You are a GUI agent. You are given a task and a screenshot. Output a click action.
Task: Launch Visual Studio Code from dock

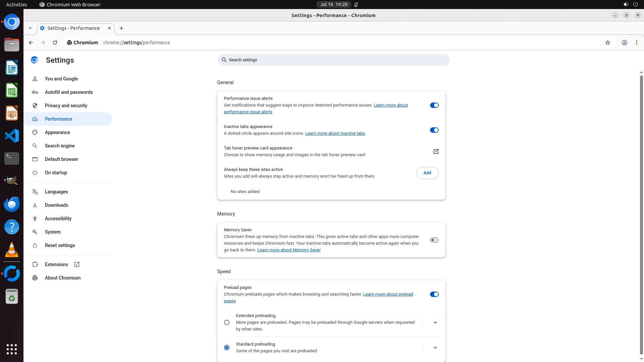[x=12, y=136]
